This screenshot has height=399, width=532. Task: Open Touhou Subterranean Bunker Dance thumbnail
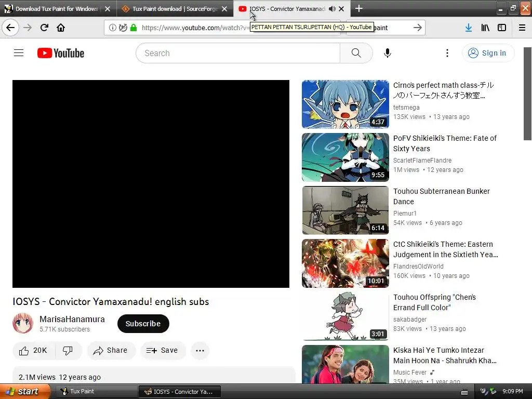[x=345, y=210]
